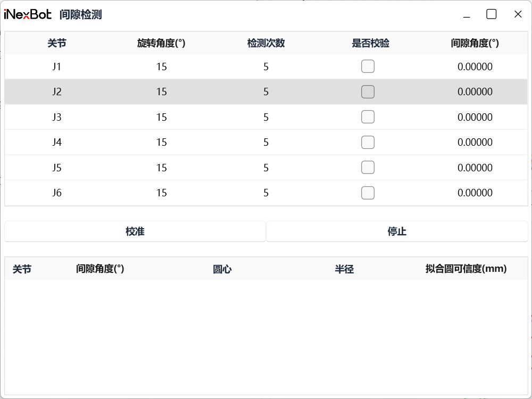Click the 校准 button
Viewport: 532px width, 399px height.
[135, 231]
